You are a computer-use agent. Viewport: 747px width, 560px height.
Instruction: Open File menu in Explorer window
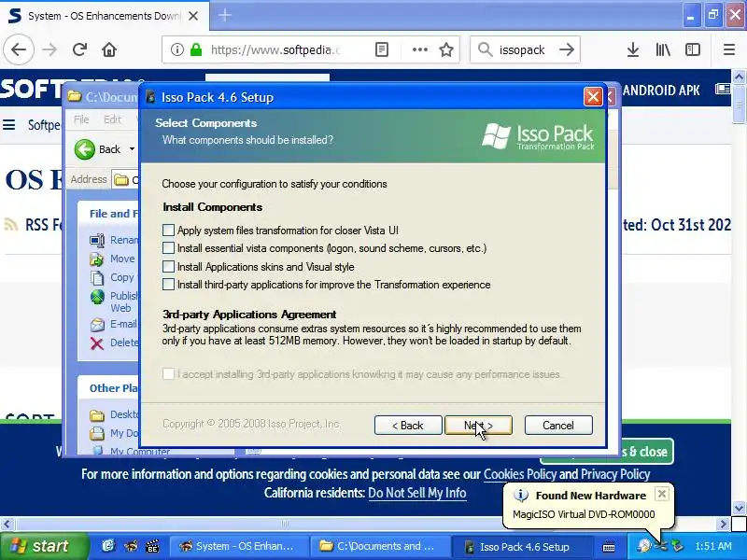[81, 119]
